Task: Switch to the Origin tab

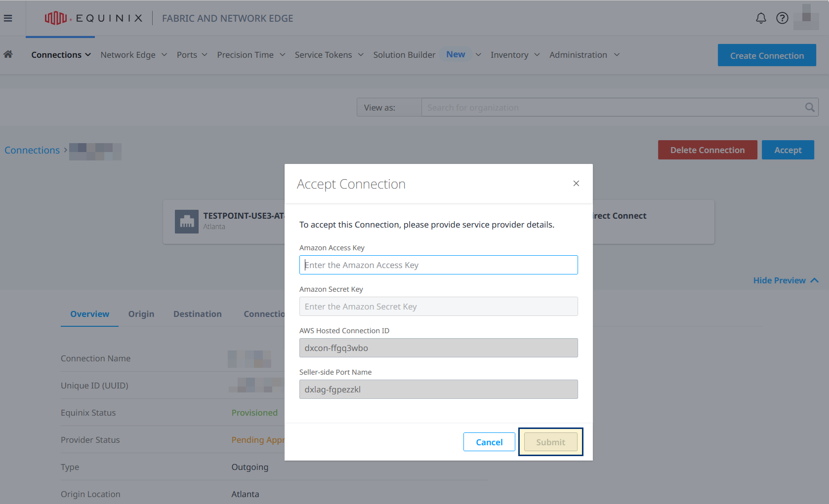Action: pos(141,314)
